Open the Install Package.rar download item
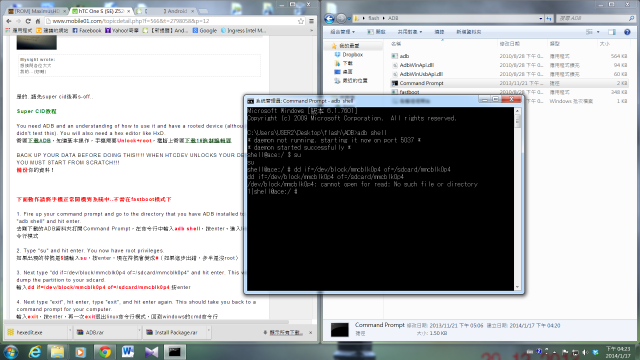640x360 pixels. pyautogui.click(x=176, y=333)
